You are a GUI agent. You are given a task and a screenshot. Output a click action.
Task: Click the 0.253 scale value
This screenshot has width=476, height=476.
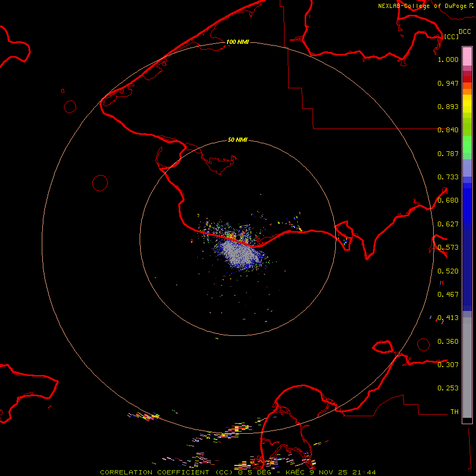[448, 388]
